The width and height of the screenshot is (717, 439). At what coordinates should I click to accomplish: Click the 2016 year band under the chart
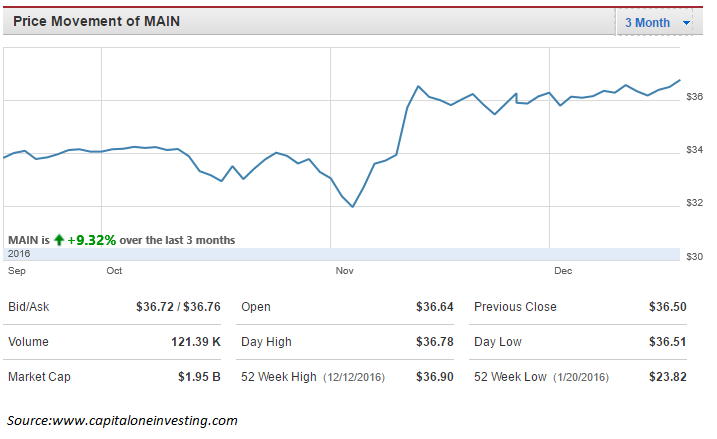point(342,254)
